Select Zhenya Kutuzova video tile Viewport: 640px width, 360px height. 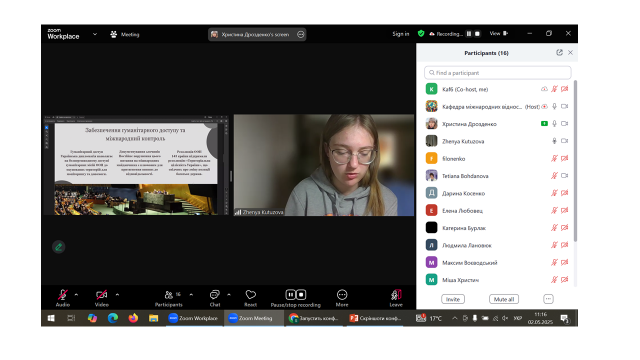[324, 165]
